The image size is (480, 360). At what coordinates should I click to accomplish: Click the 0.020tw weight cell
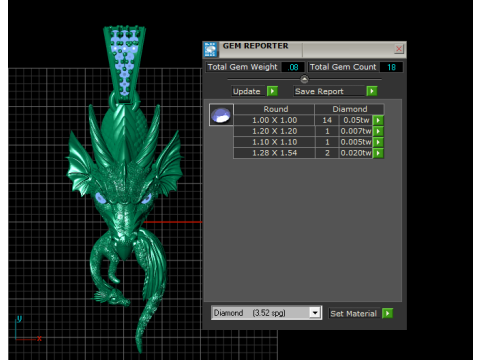tap(356, 153)
